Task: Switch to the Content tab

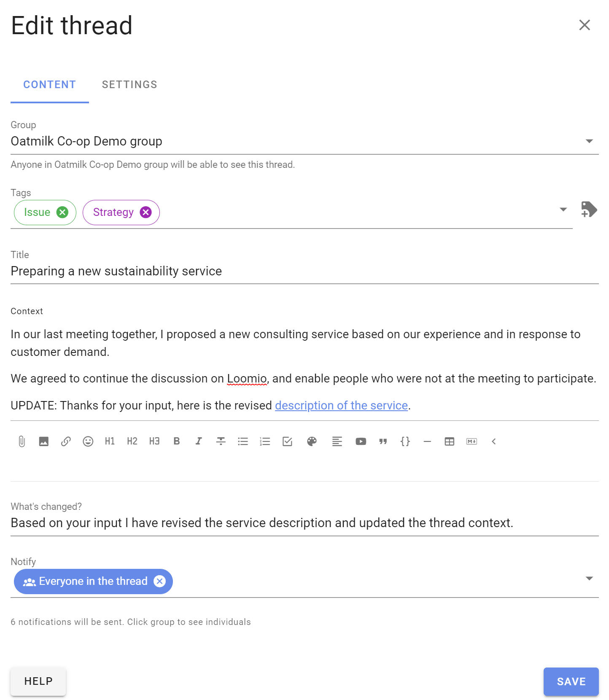Action: [49, 84]
